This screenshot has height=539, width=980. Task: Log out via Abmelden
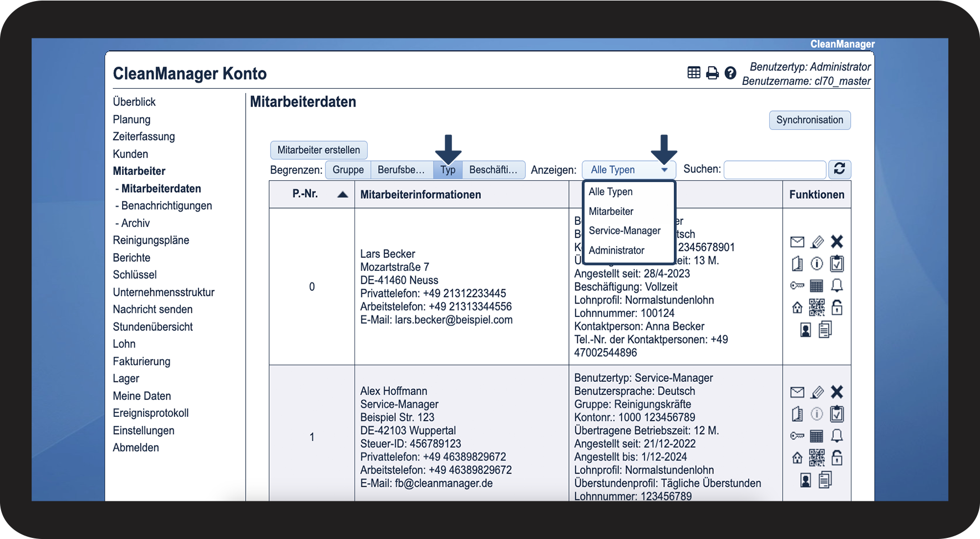(x=136, y=447)
